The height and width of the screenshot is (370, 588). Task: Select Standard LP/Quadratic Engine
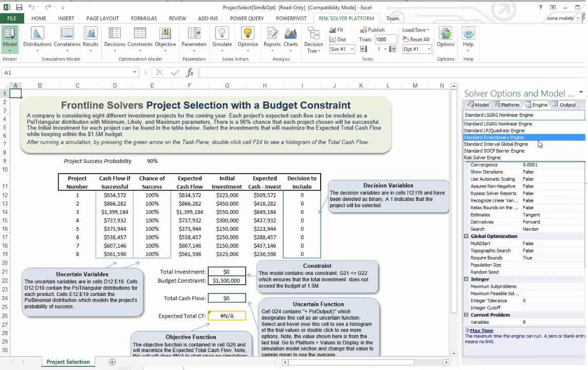coord(524,131)
